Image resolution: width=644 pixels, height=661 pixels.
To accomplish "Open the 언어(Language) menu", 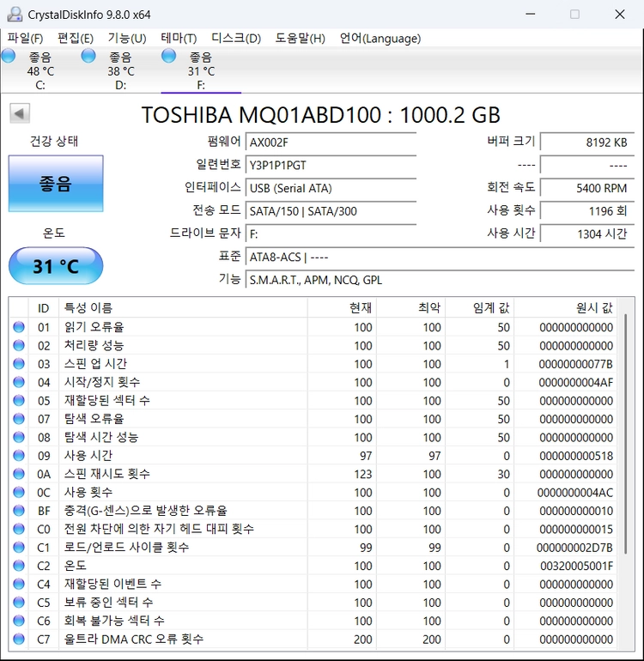I will (x=380, y=39).
